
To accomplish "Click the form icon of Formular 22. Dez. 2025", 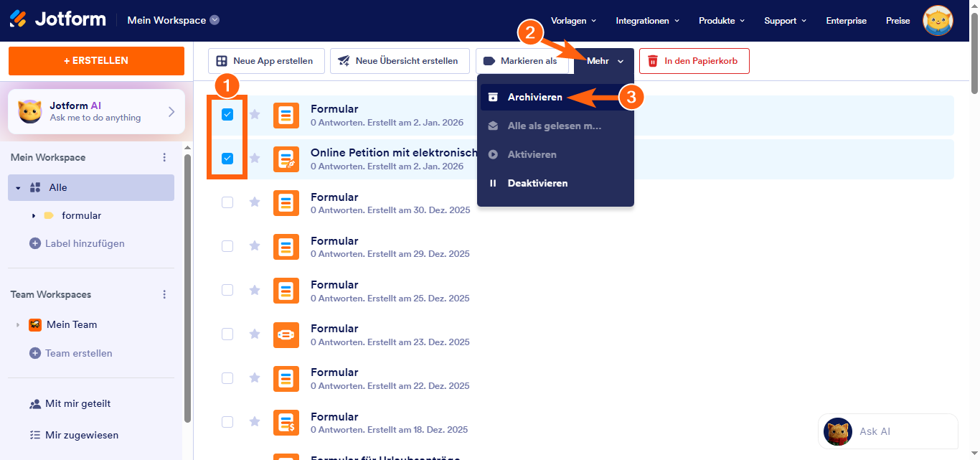I will pyautogui.click(x=286, y=378).
